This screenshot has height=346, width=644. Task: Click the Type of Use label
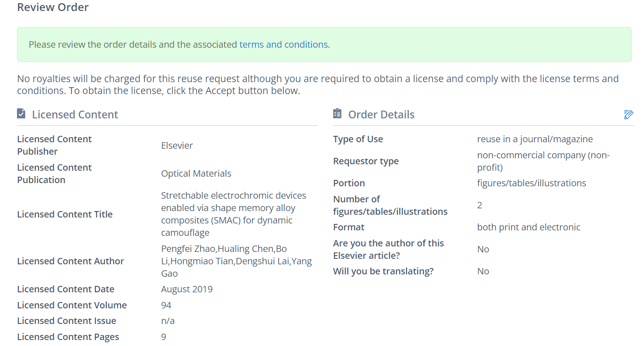(358, 139)
